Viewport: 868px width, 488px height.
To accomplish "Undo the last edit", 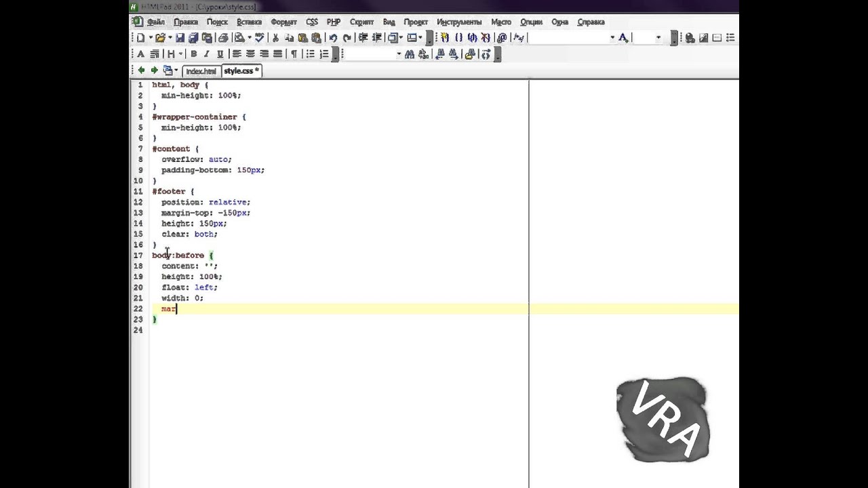I will point(333,38).
